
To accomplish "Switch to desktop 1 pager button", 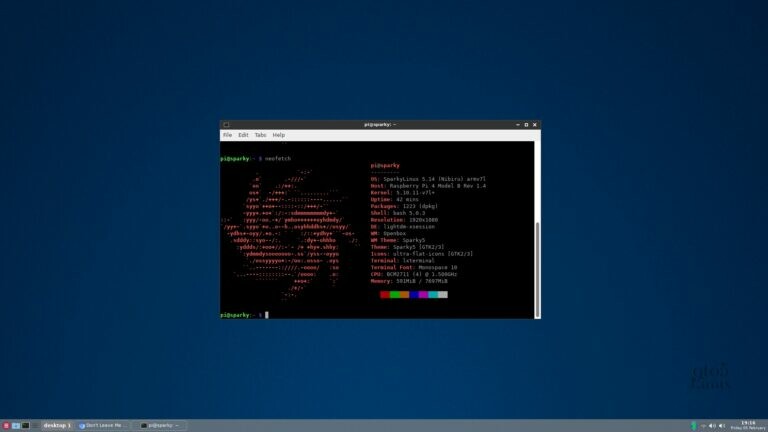I will [56, 426].
